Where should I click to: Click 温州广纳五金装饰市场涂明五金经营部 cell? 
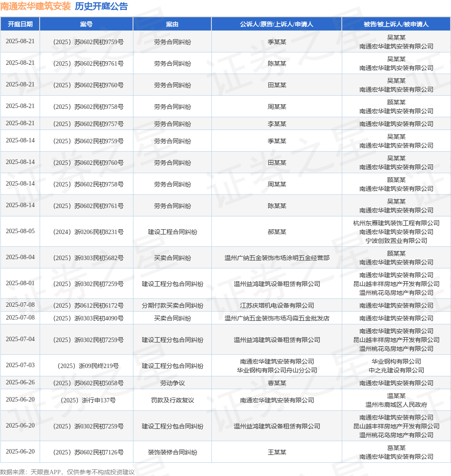pos(277,258)
